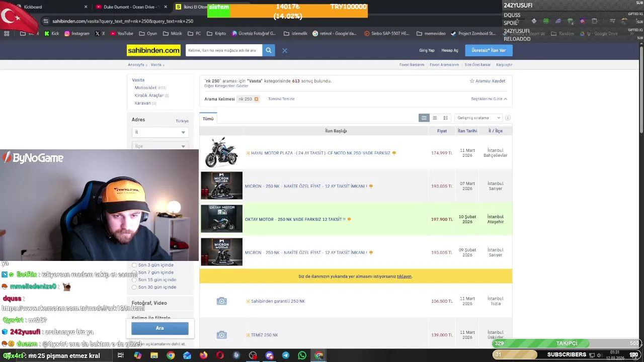
Task: Open the Motosiklet category
Action: 145,87
